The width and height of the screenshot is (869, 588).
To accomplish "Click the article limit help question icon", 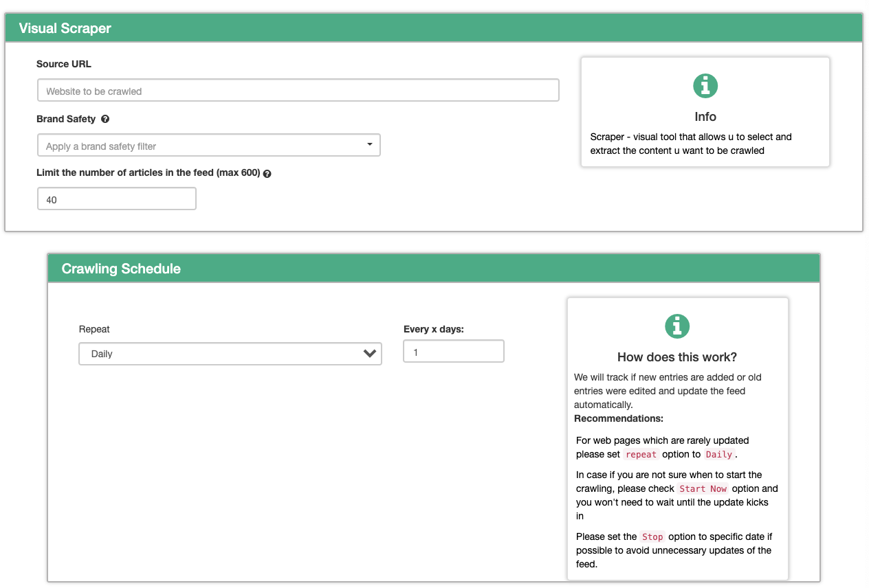I will 267,174.
